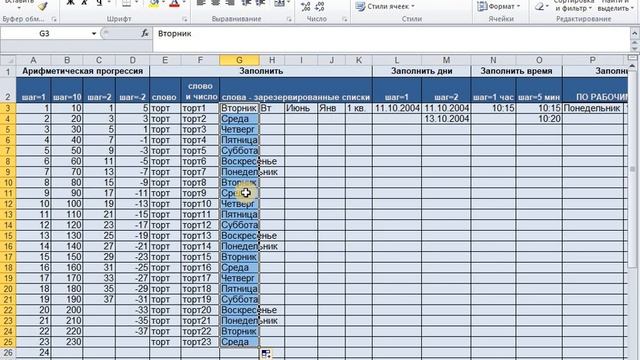Click header Арифметическая прогрессия
The height and width of the screenshot is (360, 640).
[x=82, y=71]
